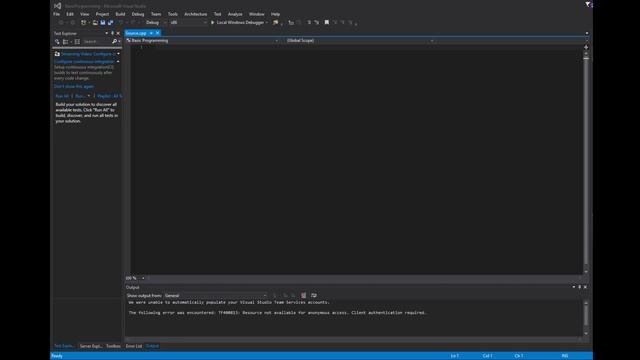Screen dimensions: 640x360
Task: Click the Test Explorer search field
Action: [x=96, y=41]
